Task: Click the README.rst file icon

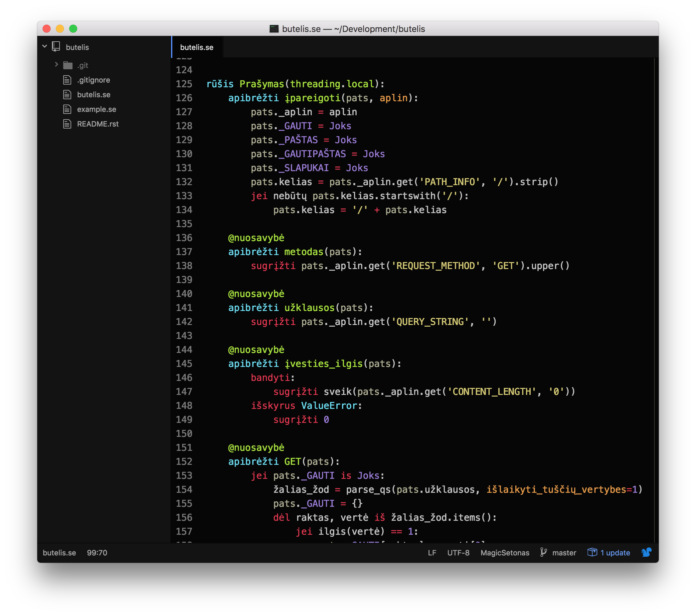Action: (68, 124)
